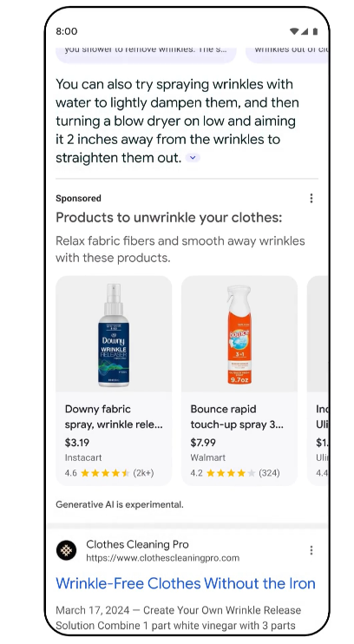Click the clothescleaningpro.com URL
Image resolution: width=354 pixels, height=644 pixels.
click(x=162, y=558)
